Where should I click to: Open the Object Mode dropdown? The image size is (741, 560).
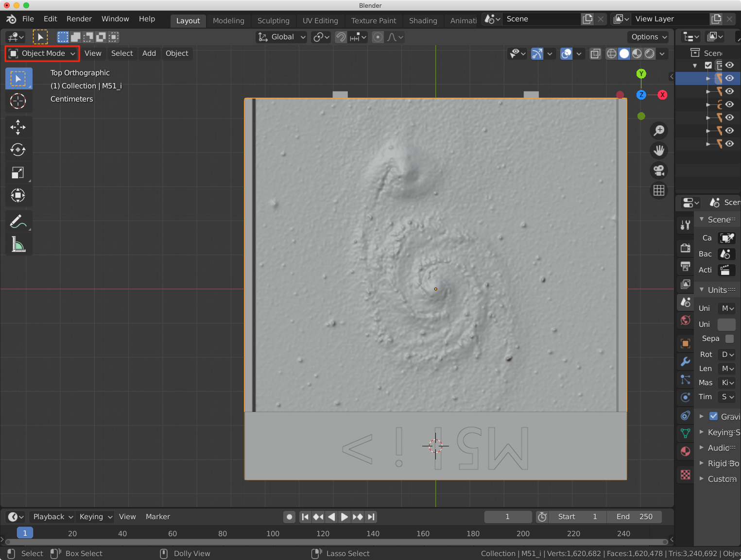[42, 53]
